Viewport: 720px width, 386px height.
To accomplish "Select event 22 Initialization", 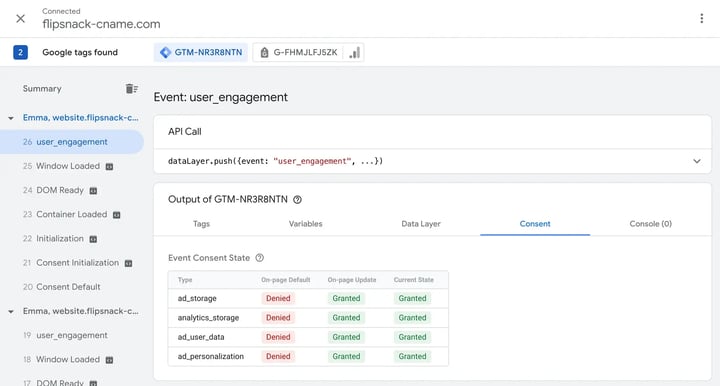I will [53, 239].
